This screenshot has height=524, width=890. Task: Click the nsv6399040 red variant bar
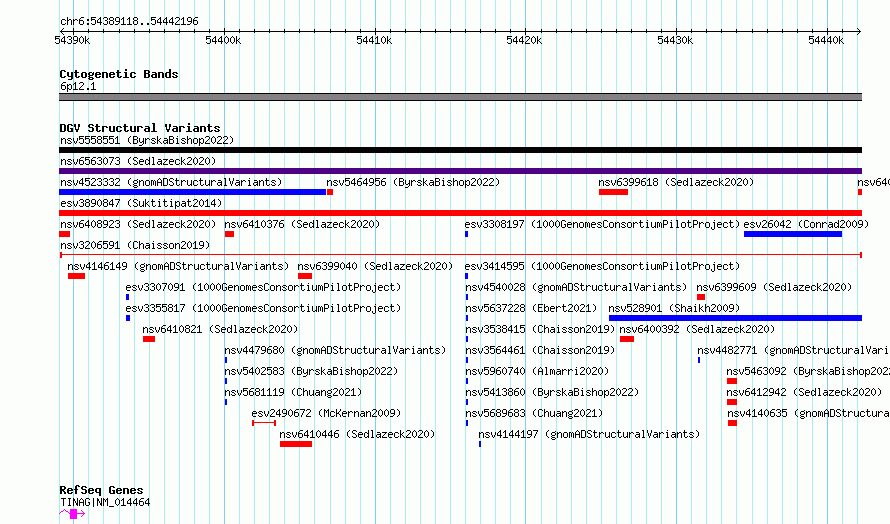(305, 276)
